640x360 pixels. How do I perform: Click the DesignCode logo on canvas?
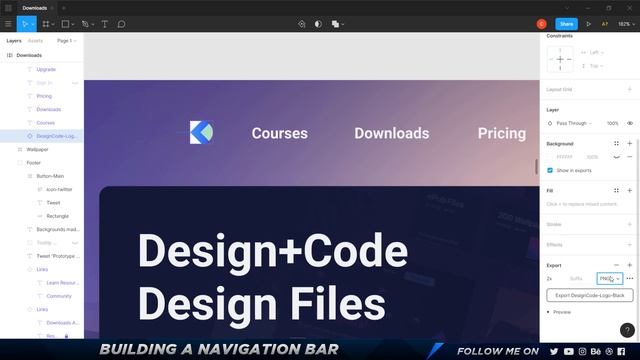click(x=201, y=132)
